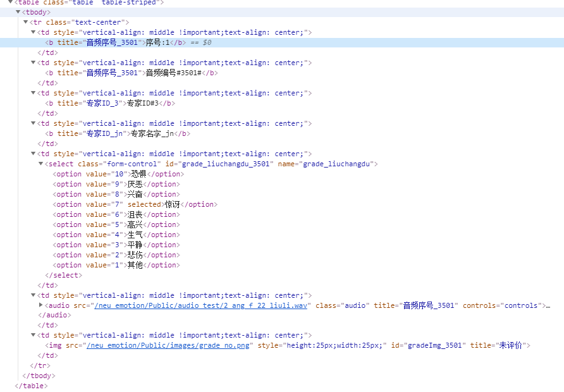Click the closing </table> tag
The image size is (564, 392).
(x=31, y=386)
